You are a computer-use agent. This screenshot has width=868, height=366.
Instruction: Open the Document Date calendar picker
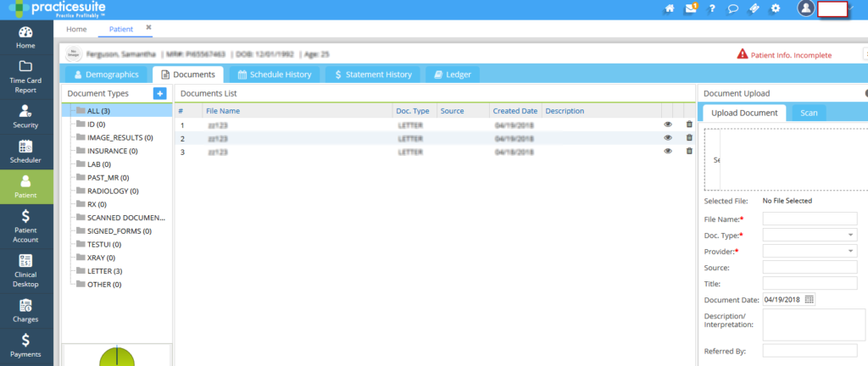(x=810, y=300)
